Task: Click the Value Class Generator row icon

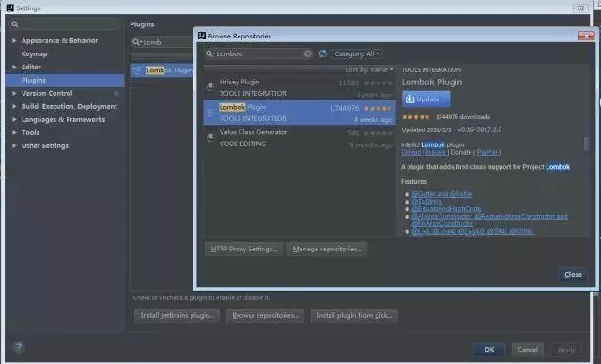Action: click(x=210, y=138)
